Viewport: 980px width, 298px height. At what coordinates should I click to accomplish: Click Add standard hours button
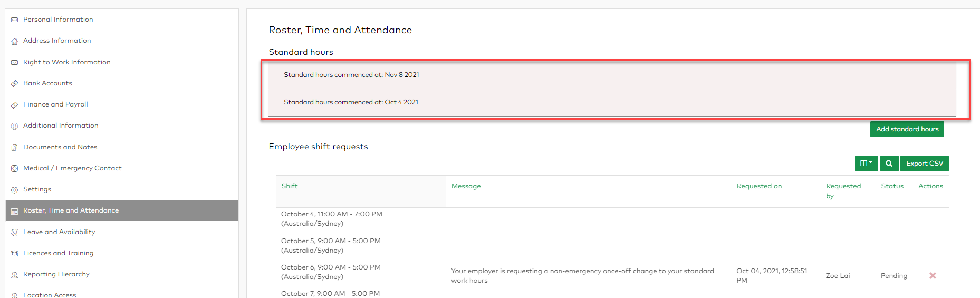pyautogui.click(x=907, y=129)
